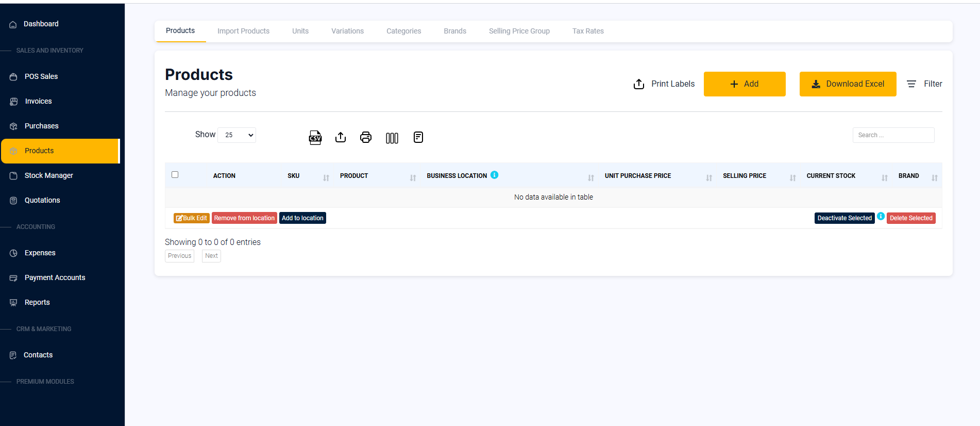Click info icon next to Business Location
The height and width of the screenshot is (426, 980).
pos(494,175)
